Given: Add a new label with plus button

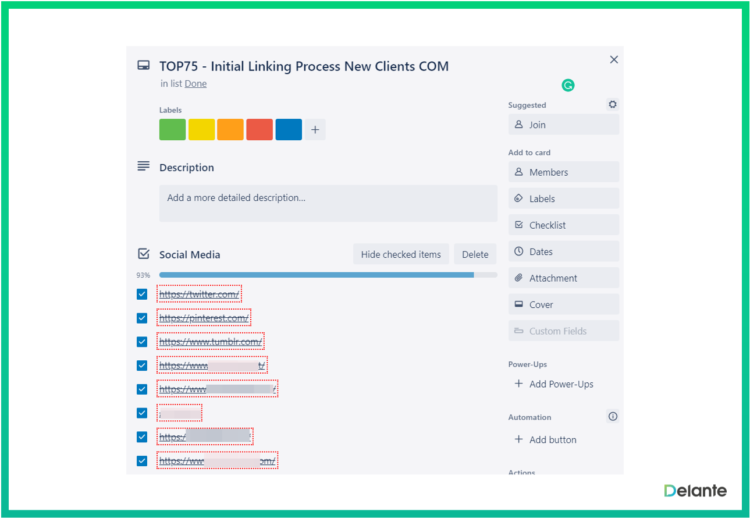Looking at the screenshot, I should (x=315, y=130).
